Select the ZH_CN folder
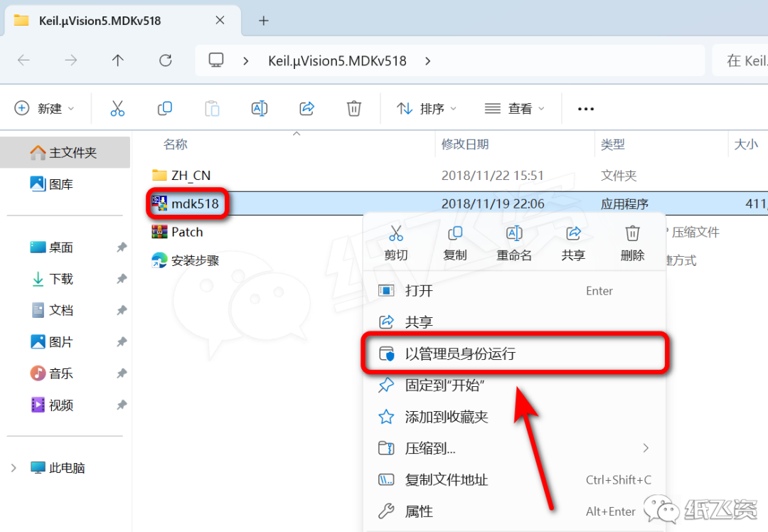This screenshot has height=532, width=768. click(191, 176)
